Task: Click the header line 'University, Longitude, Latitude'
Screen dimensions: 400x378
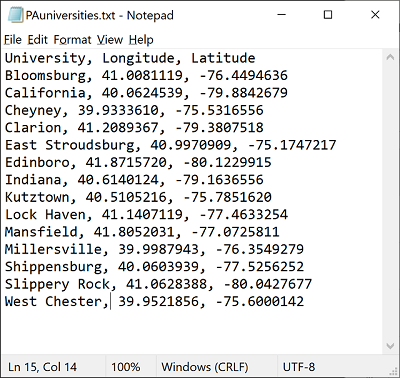Action: (130, 58)
